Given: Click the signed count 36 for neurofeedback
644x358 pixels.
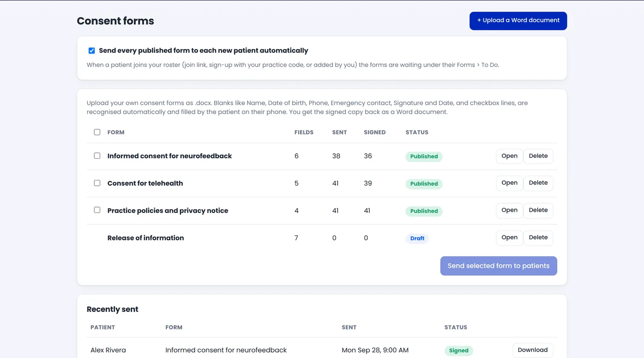Looking at the screenshot, I should pyautogui.click(x=368, y=156).
